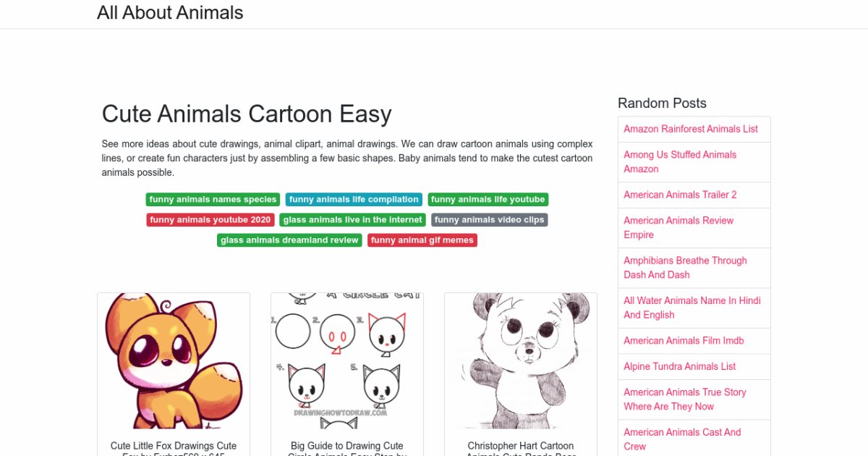Open 'Alpine Tundra Animals List' post
The width and height of the screenshot is (868, 456).
pos(680,366)
